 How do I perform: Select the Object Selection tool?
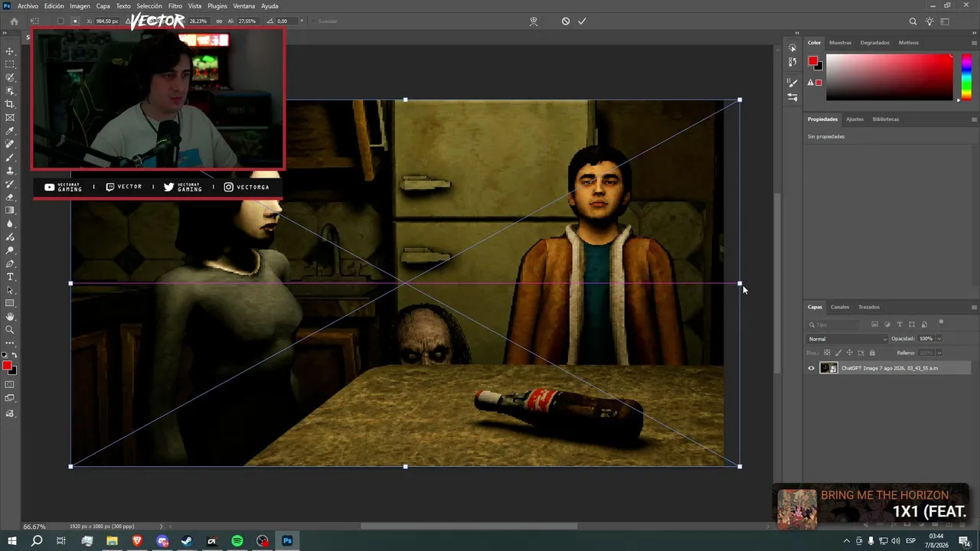(x=10, y=91)
